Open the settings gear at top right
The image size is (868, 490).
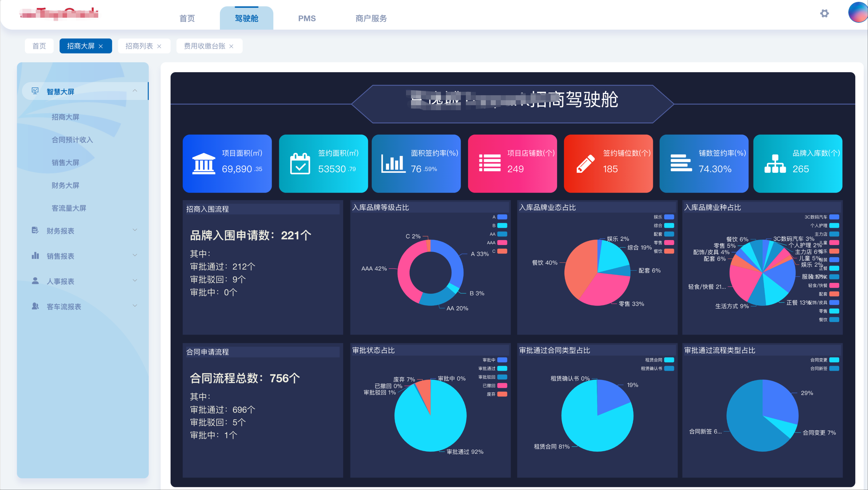[x=825, y=13]
